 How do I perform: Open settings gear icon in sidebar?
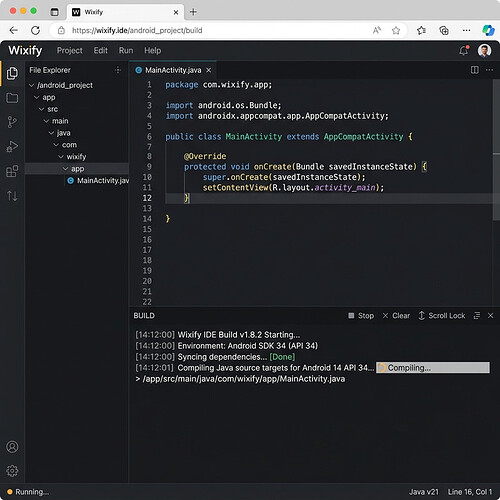point(12,471)
